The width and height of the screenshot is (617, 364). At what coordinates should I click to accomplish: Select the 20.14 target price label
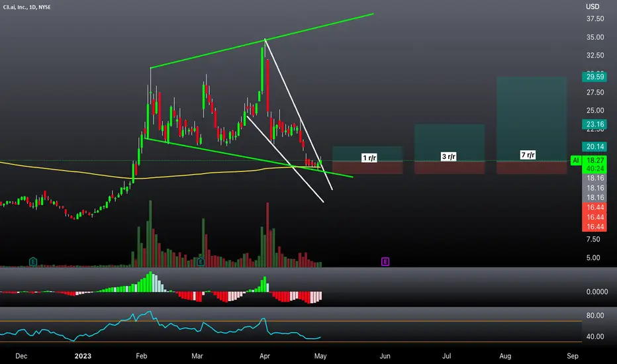[x=594, y=147]
